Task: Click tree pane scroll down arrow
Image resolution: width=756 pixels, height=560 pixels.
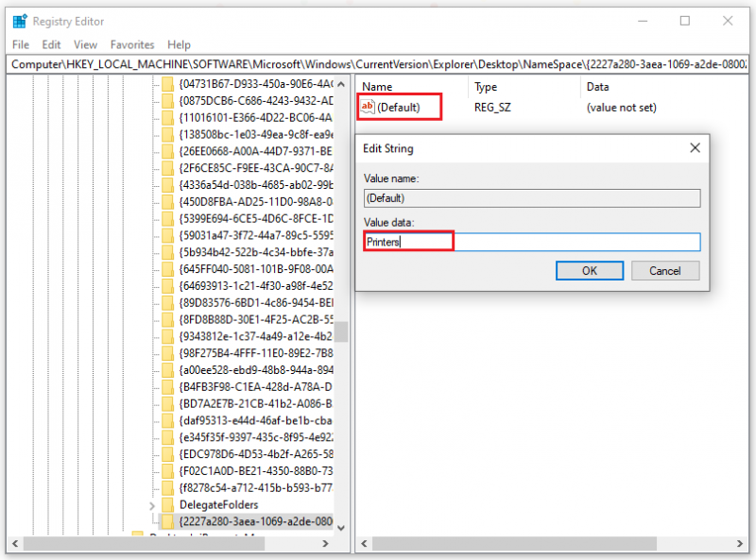Action: [x=341, y=528]
